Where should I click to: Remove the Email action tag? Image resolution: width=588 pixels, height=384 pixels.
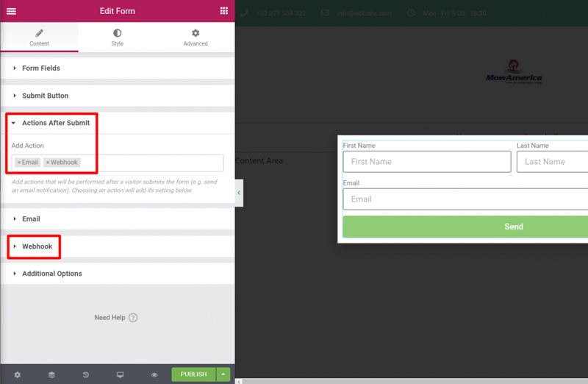click(19, 163)
